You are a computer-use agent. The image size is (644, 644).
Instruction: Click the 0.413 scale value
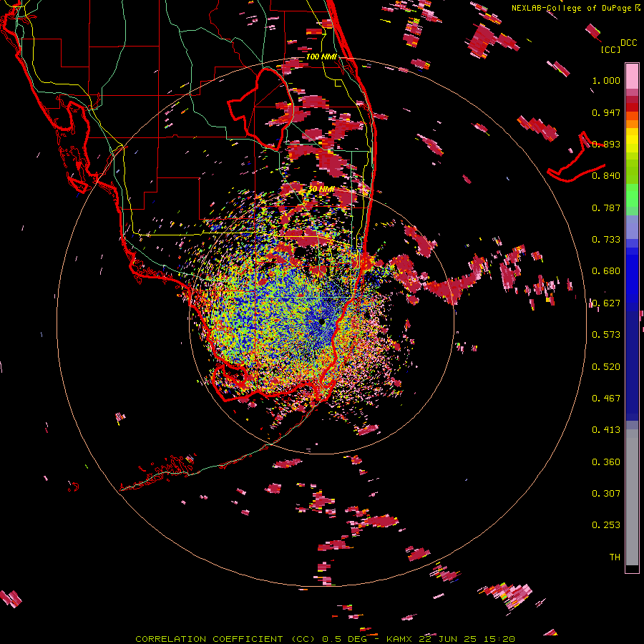click(x=606, y=430)
